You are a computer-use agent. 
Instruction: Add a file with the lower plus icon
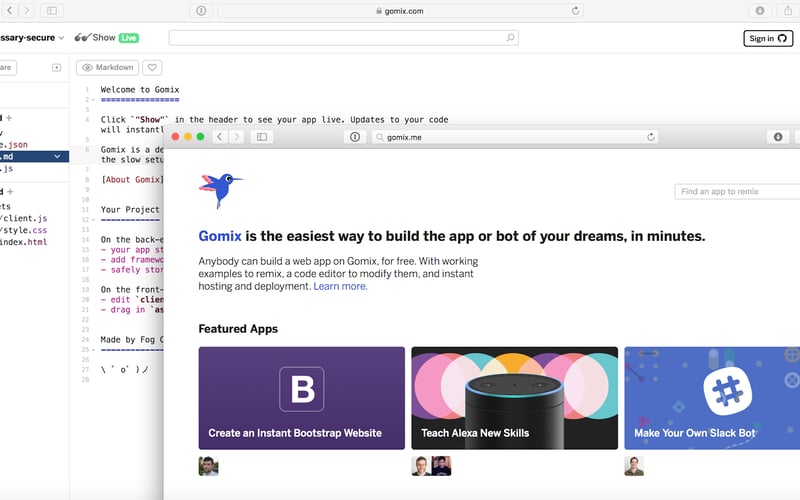click(x=10, y=191)
